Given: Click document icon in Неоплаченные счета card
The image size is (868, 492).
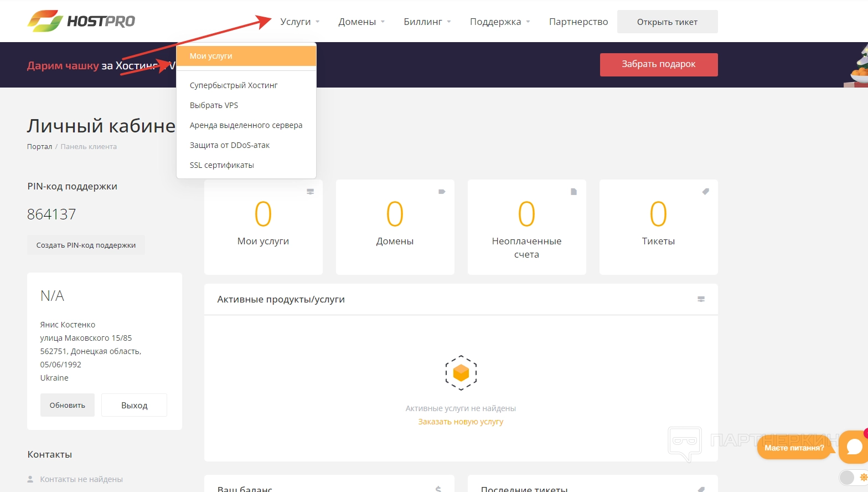Looking at the screenshot, I should pyautogui.click(x=574, y=192).
